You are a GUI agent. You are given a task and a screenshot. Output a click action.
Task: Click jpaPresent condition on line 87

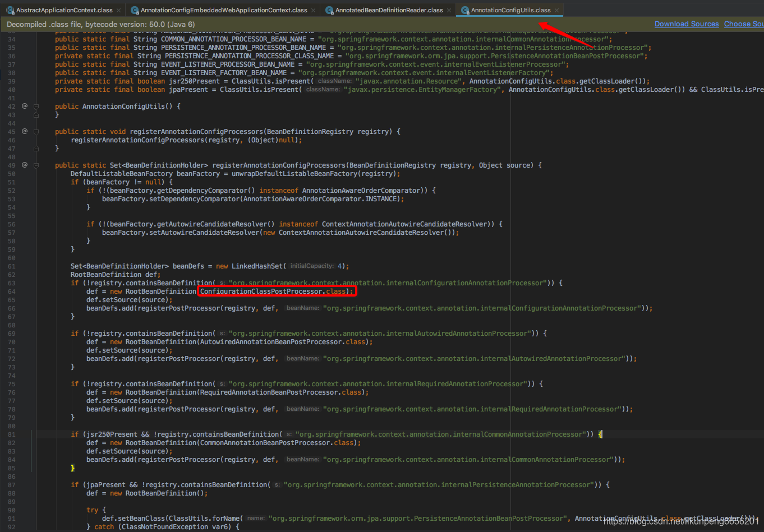(106, 485)
